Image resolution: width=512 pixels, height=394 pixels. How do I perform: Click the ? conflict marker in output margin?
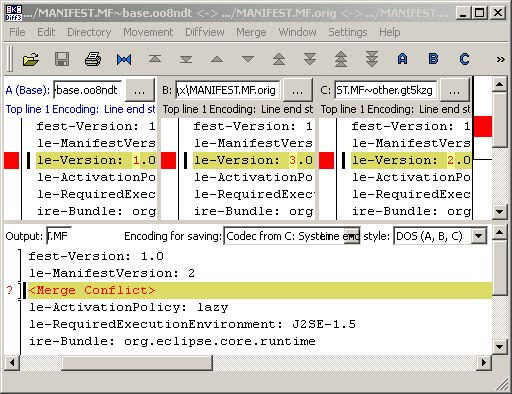[10, 290]
